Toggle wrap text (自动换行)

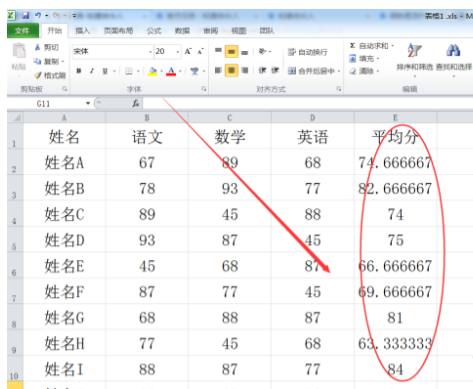pos(307,52)
